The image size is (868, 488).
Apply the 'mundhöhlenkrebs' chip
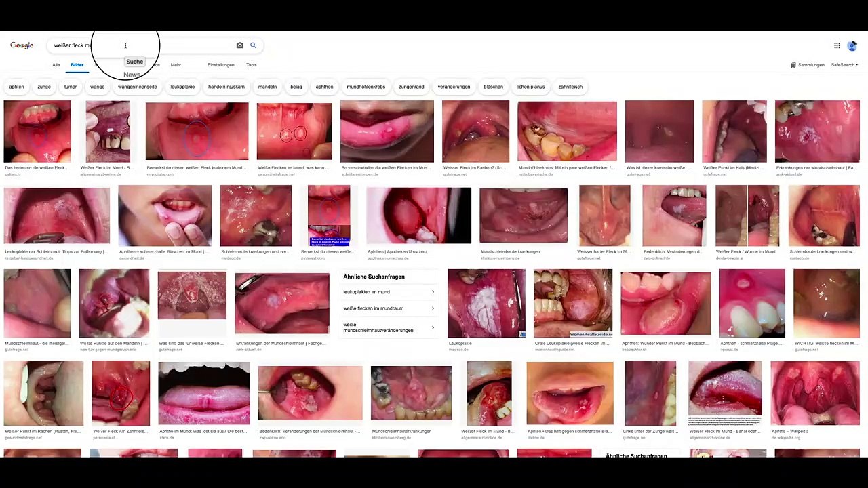coord(366,87)
